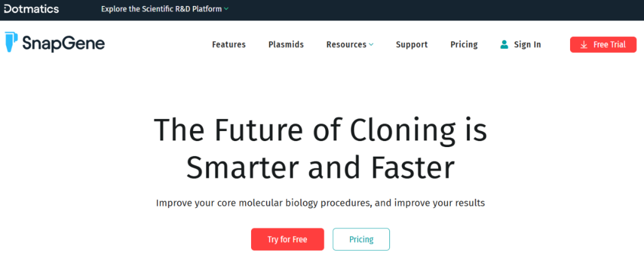Click the outlined Pricing button below headline
Image resolution: width=644 pixels, height=256 pixels.
[x=361, y=239]
